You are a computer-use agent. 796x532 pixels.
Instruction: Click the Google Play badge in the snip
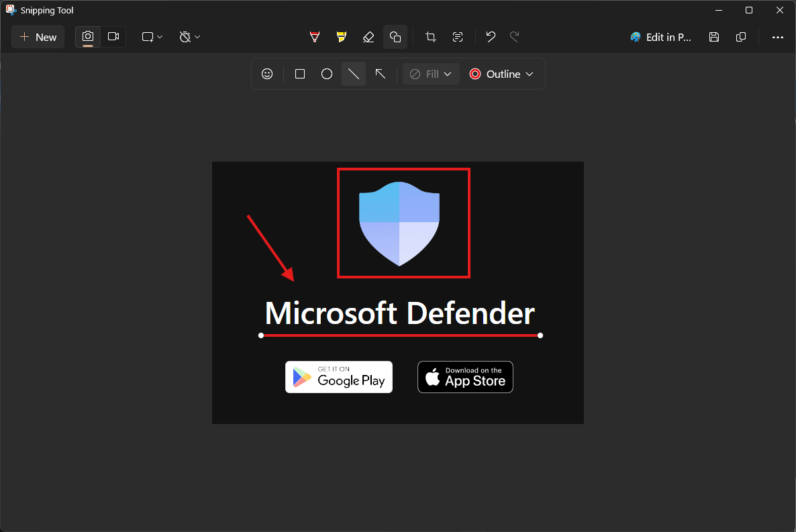339,377
